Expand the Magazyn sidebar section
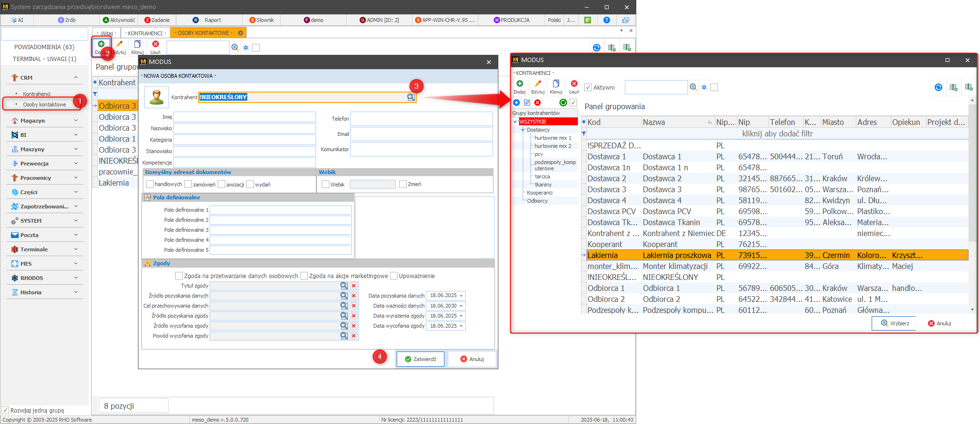Viewport: 980px width, 424px height. point(75,121)
